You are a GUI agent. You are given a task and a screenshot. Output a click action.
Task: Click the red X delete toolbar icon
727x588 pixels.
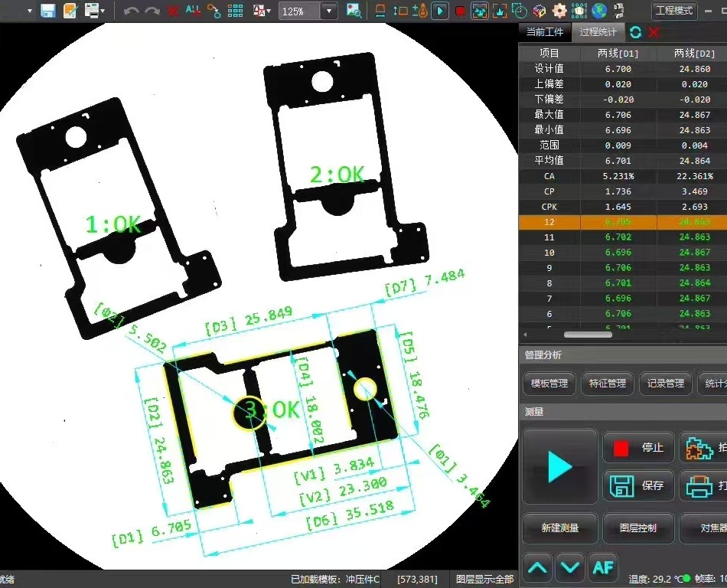click(173, 11)
